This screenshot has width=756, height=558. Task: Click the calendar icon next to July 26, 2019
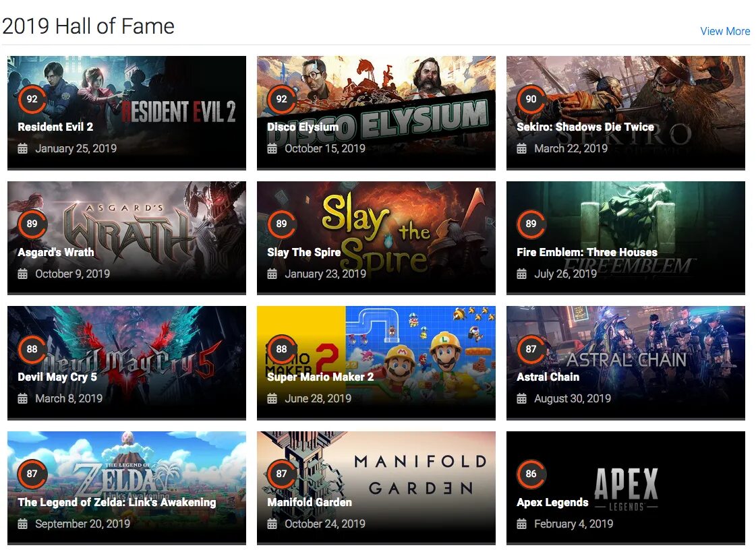point(522,274)
